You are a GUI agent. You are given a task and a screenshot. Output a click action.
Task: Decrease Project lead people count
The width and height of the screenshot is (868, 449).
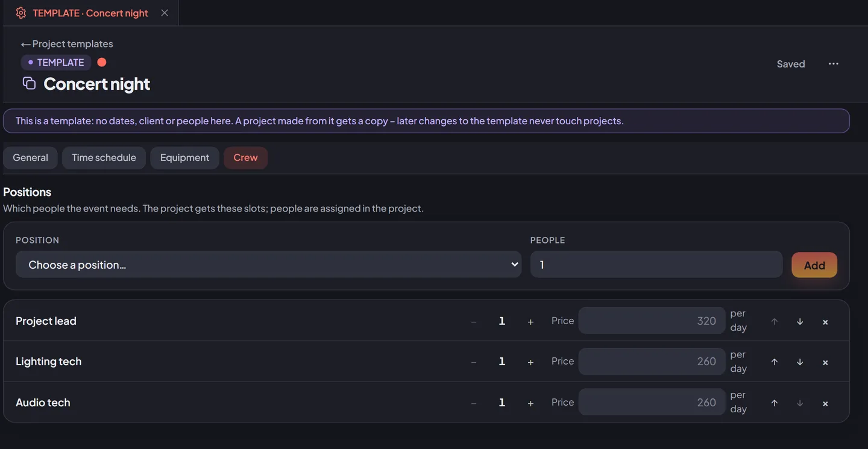(474, 322)
